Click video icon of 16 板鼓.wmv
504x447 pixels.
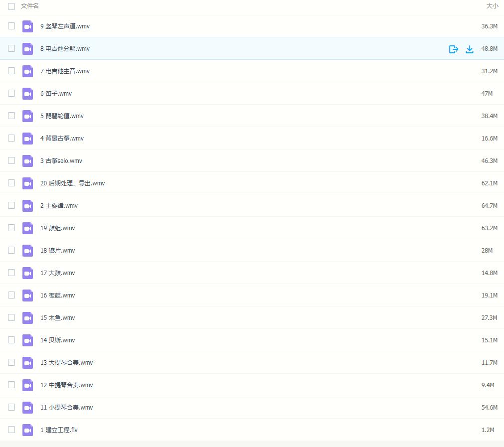[x=27, y=296]
